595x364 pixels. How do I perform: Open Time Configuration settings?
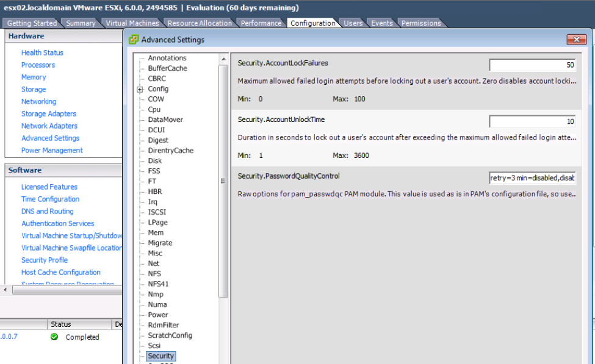(x=49, y=199)
